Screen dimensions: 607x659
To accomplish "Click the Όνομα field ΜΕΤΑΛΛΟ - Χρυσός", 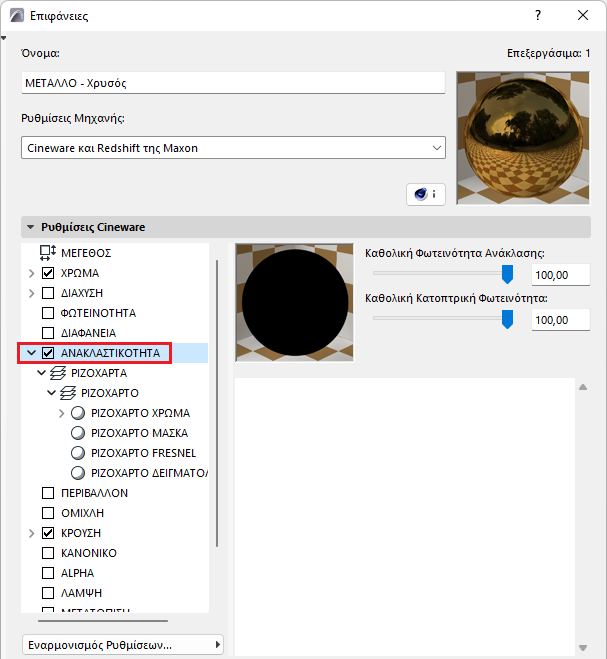I will tap(233, 83).
